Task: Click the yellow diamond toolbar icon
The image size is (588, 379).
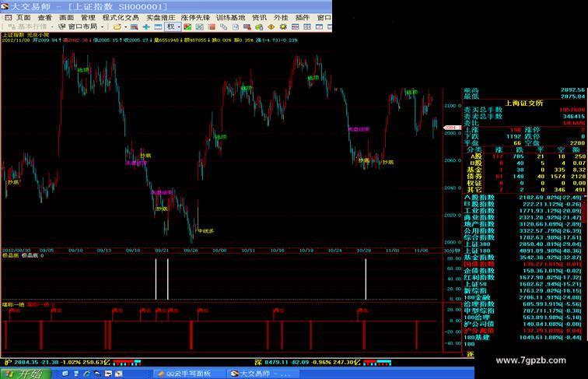Action: coord(271,27)
